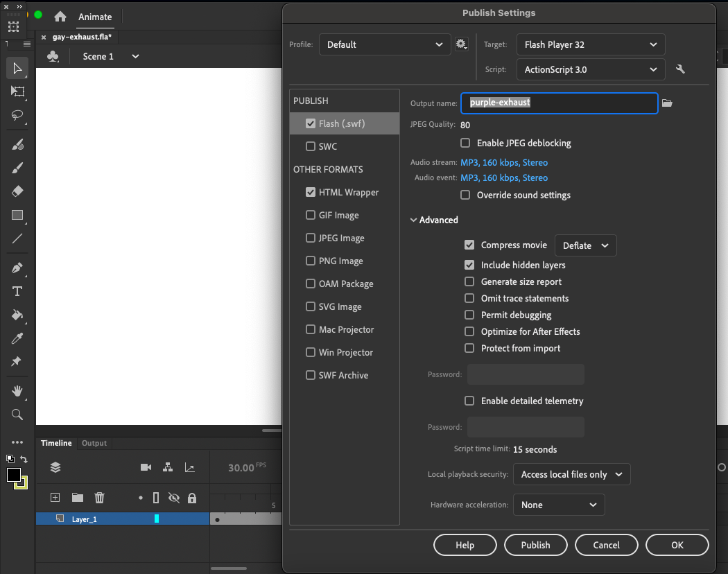Image resolution: width=728 pixels, height=574 pixels.
Task: Activate the Hand tool
Action: [17, 391]
